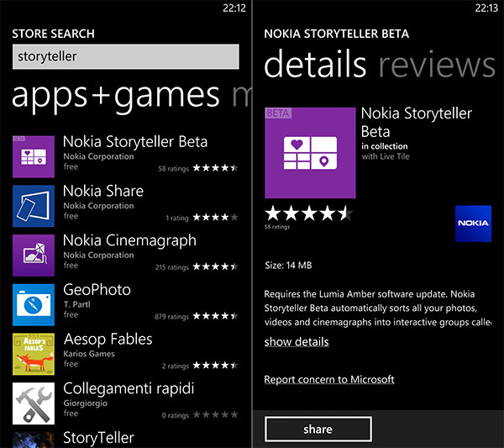Screen dimensions: 504x448
Task: Switch to the reviews tab
Action: point(437,66)
